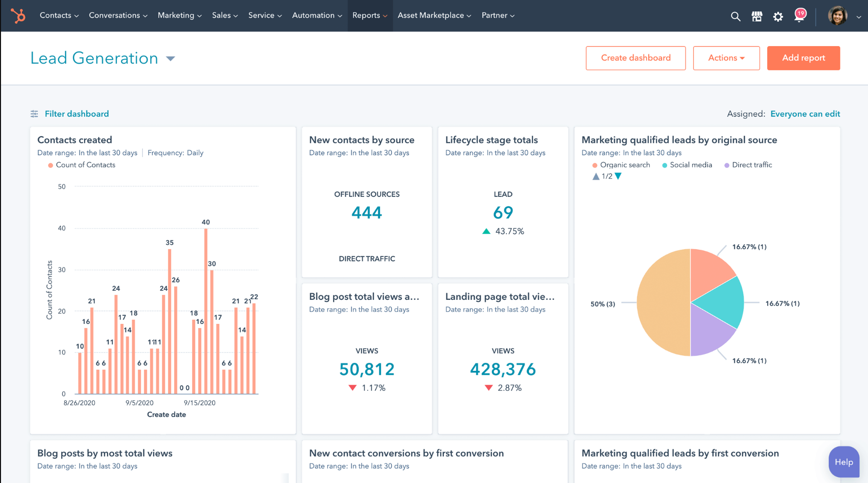Open the Contacts created report title
The image size is (868, 483).
(x=75, y=140)
